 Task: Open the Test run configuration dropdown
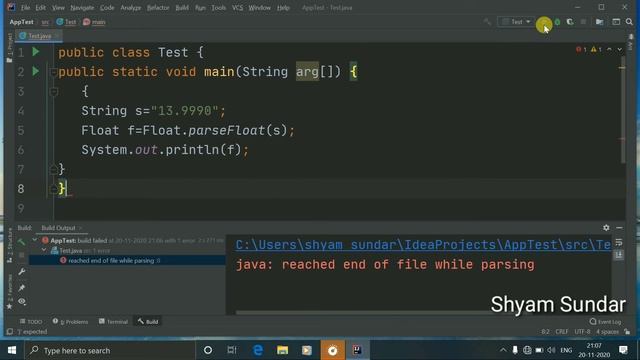(x=516, y=22)
